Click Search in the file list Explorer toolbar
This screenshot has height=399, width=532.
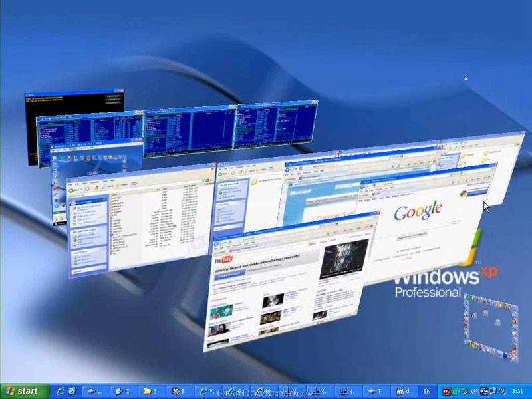pos(108,186)
